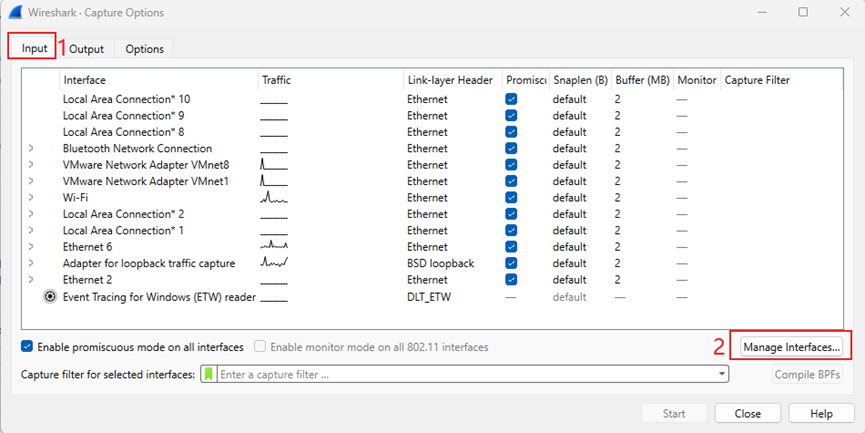865x433 pixels.
Task: Click the Snaplen default value for Wi-Fi
Action: pos(569,197)
